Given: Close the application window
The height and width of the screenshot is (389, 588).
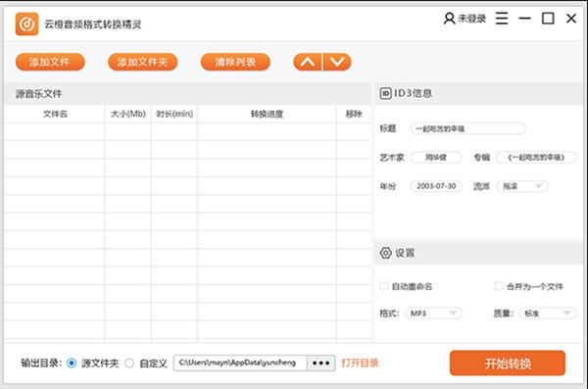Looking at the screenshot, I should click(x=571, y=19).
